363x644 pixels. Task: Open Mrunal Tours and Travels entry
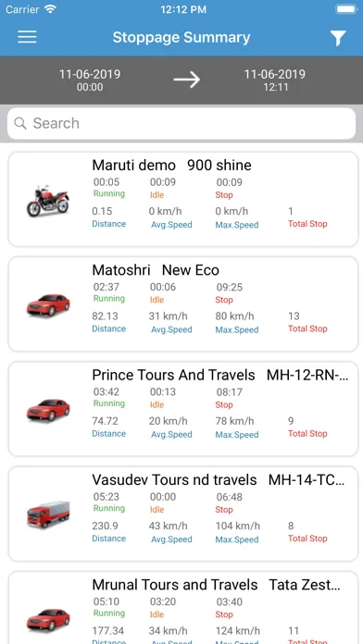coord(183,608)
